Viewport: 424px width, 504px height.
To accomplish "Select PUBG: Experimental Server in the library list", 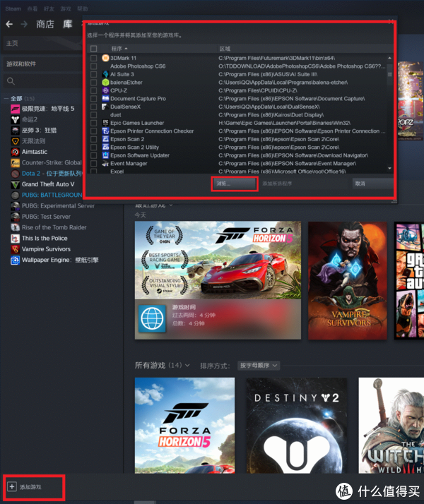I will pos(58,205).
